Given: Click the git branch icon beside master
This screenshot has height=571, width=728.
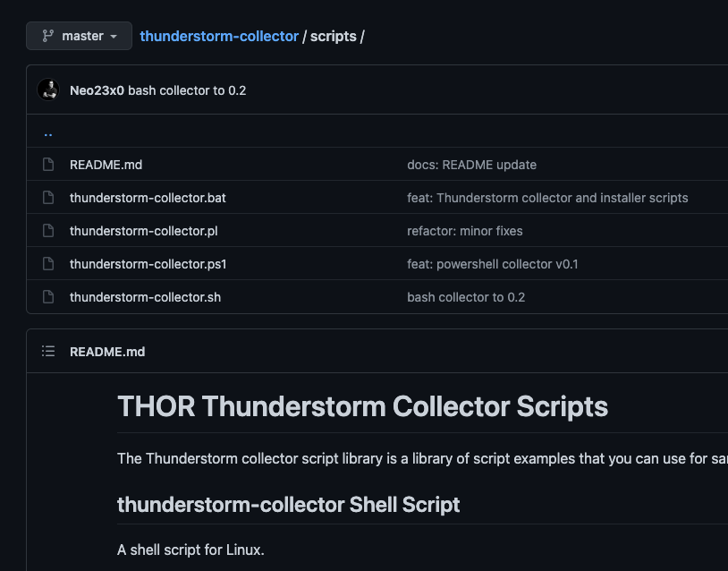Looking at the screenshot, I should [x=47, y=36].
